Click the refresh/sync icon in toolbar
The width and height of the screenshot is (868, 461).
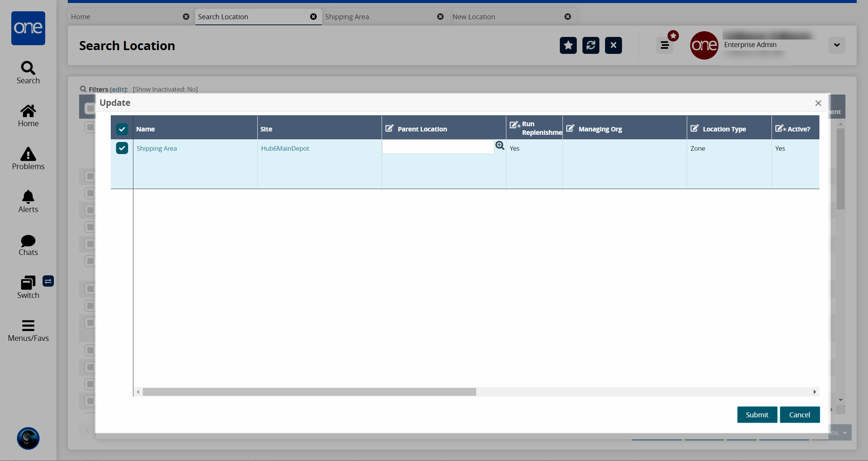[590, 45]
